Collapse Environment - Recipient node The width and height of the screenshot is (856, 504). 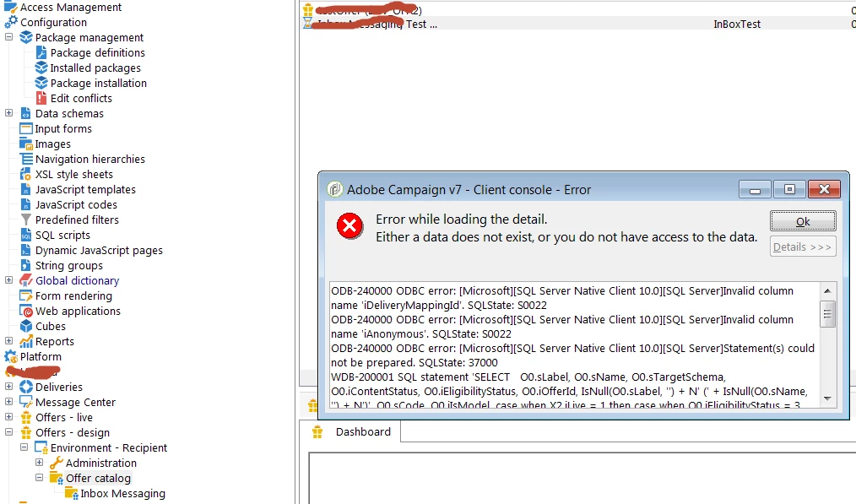24,447
